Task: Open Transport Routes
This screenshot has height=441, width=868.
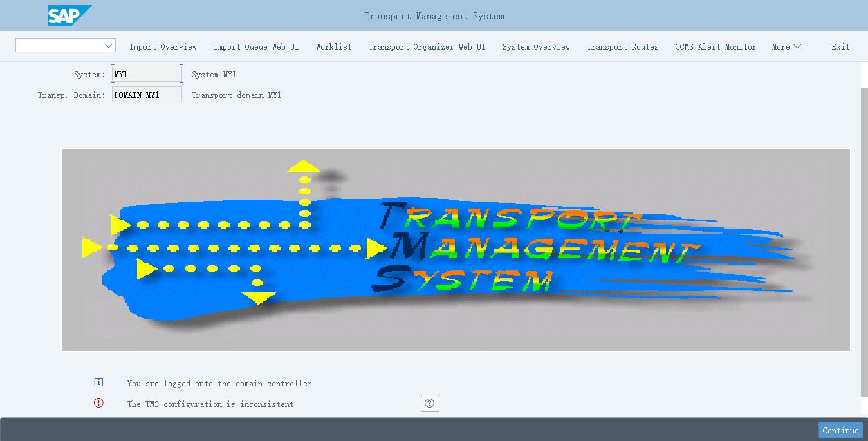Action: pos(622,47)
